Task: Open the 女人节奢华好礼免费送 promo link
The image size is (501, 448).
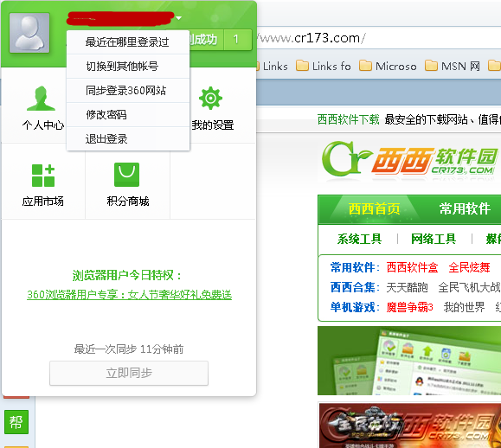Action: pyautogui.click(x=130, y=294)
